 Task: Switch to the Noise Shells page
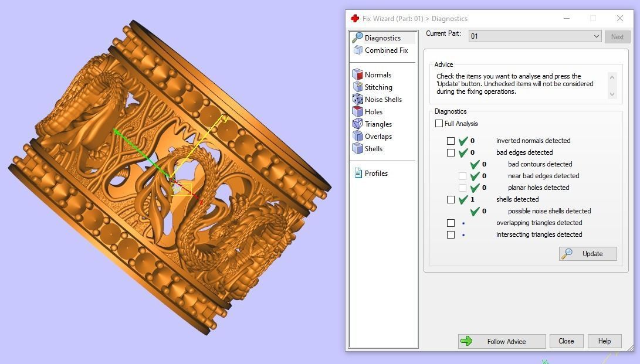383,100
